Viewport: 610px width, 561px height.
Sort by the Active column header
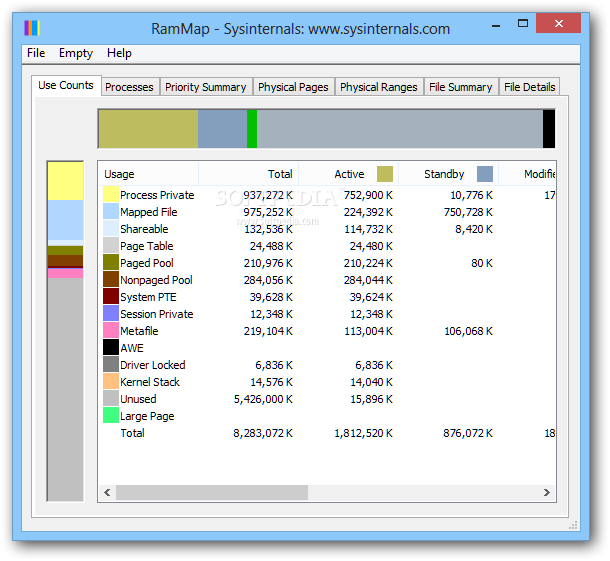(x=349, y=174)
